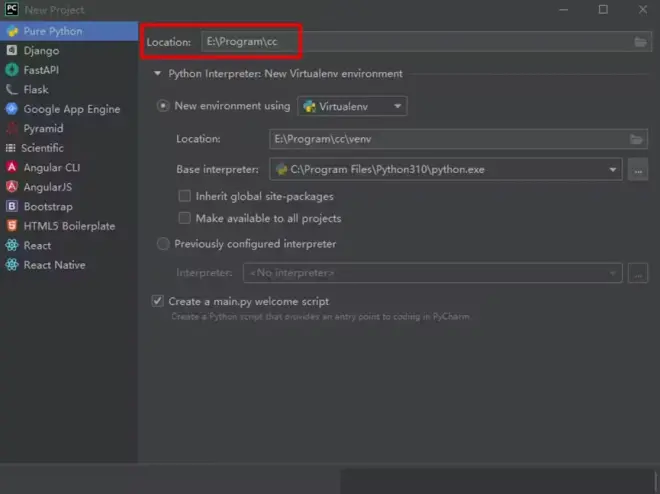Click the welcome script description text

tap(320, 316)
